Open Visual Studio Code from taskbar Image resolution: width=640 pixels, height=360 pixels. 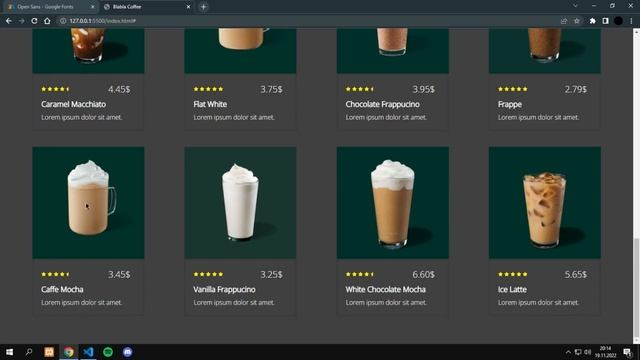(88, 352)
